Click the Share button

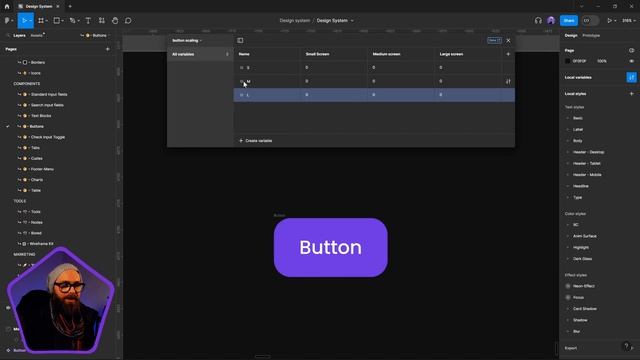569,20
